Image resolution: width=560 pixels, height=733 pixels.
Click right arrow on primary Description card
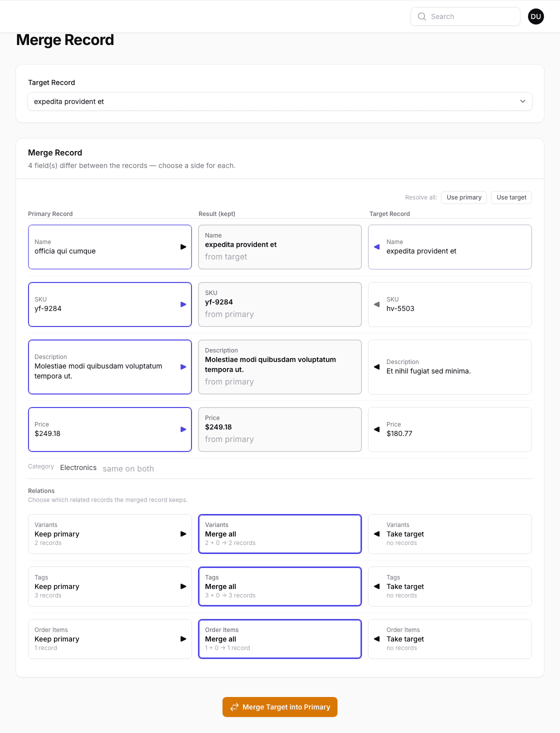(183, 367)
